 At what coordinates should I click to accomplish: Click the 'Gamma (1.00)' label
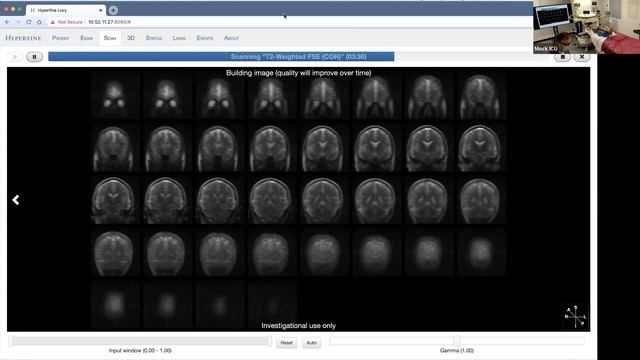tap(457, 351)
